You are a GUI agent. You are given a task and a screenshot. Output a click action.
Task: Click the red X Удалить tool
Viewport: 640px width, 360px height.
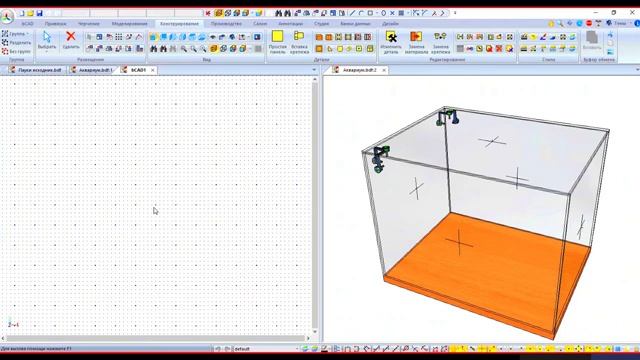pyautogui.click(x=71, y=40)
